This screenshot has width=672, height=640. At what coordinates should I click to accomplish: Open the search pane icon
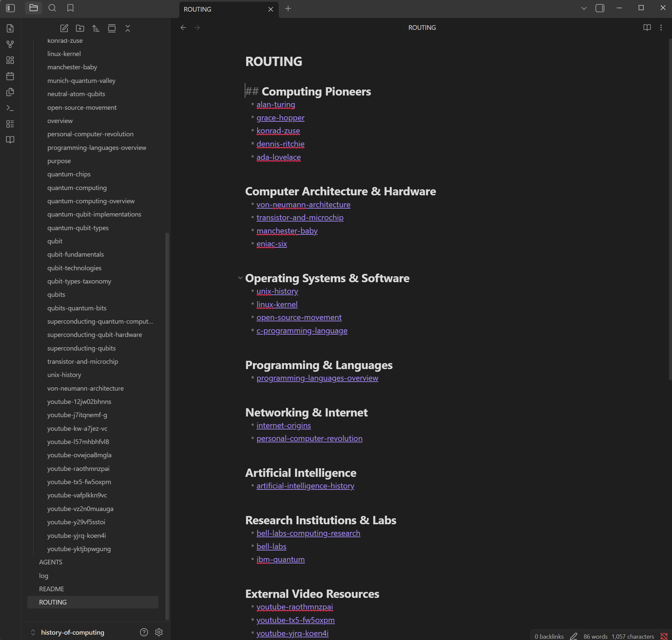click(52, 8)
